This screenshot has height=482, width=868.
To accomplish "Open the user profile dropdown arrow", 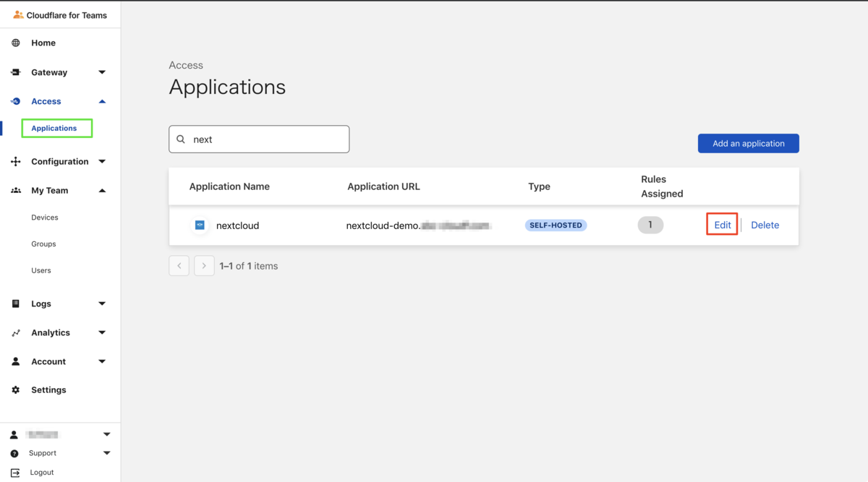I will pyautogui.click(x=107, y=434).
